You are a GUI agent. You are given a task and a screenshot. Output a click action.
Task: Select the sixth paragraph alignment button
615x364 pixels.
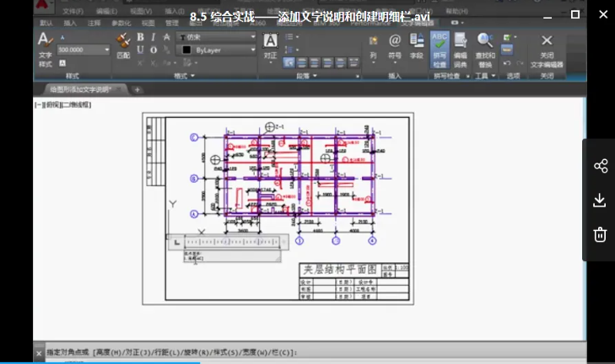(353, 62)
